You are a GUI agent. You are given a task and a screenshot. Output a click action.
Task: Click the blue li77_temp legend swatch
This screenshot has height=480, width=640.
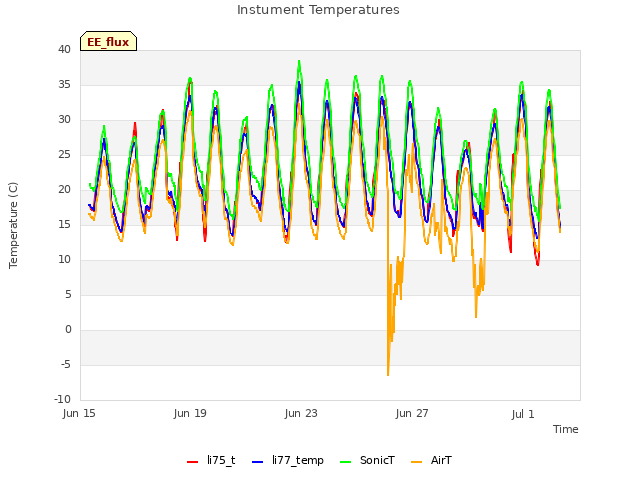[258, 462]
